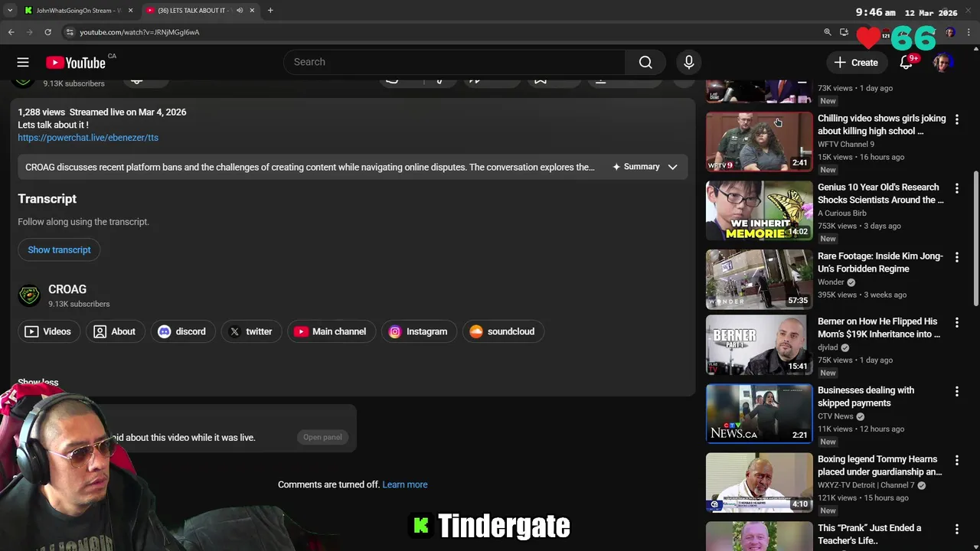Open Tommy Hearns video thumbnail
The width and height of the screenshot is (980, 551).
coord(759,482)
